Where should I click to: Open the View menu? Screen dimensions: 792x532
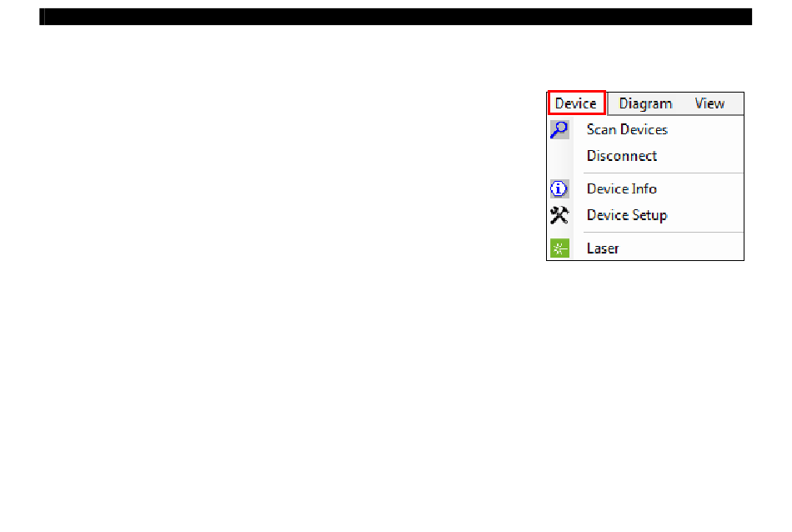[709, 103]
